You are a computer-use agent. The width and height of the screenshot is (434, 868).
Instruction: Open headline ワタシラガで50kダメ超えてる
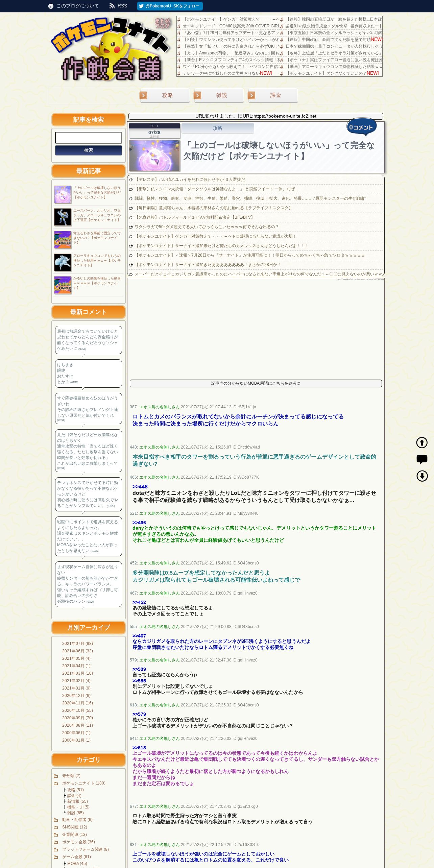[207, 227]
